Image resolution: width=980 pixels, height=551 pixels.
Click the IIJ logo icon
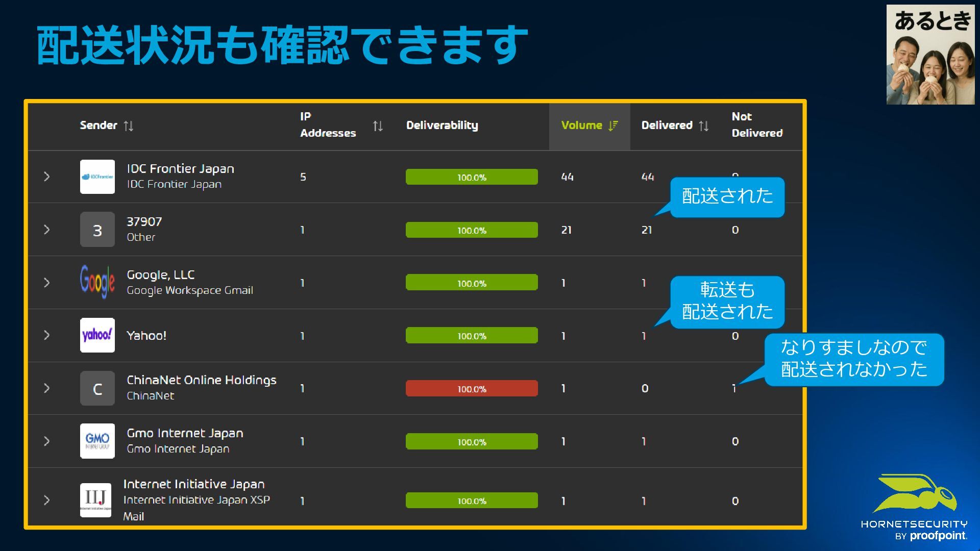point(95,500)
